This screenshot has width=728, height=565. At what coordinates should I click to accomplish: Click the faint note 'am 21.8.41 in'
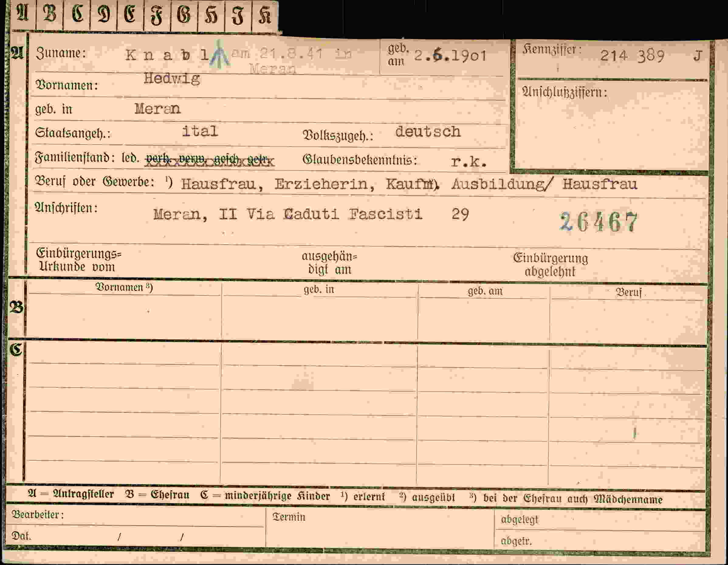click(291, 54)
